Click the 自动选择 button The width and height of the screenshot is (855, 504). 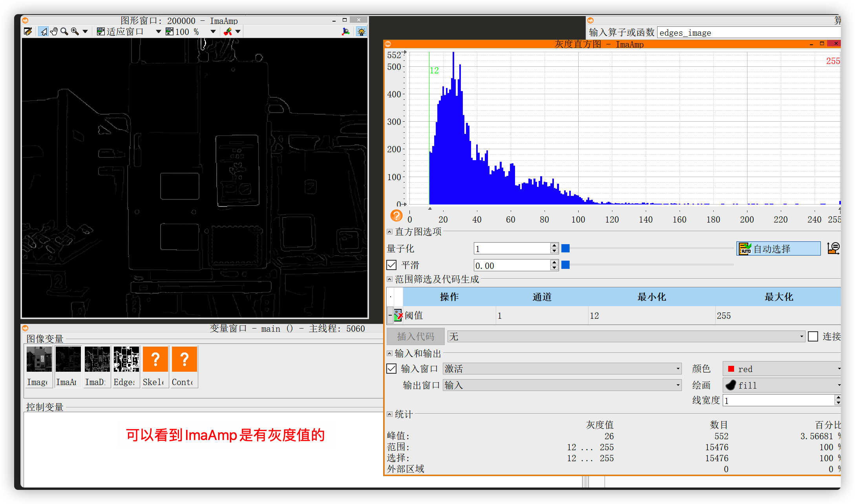point(778,248)
